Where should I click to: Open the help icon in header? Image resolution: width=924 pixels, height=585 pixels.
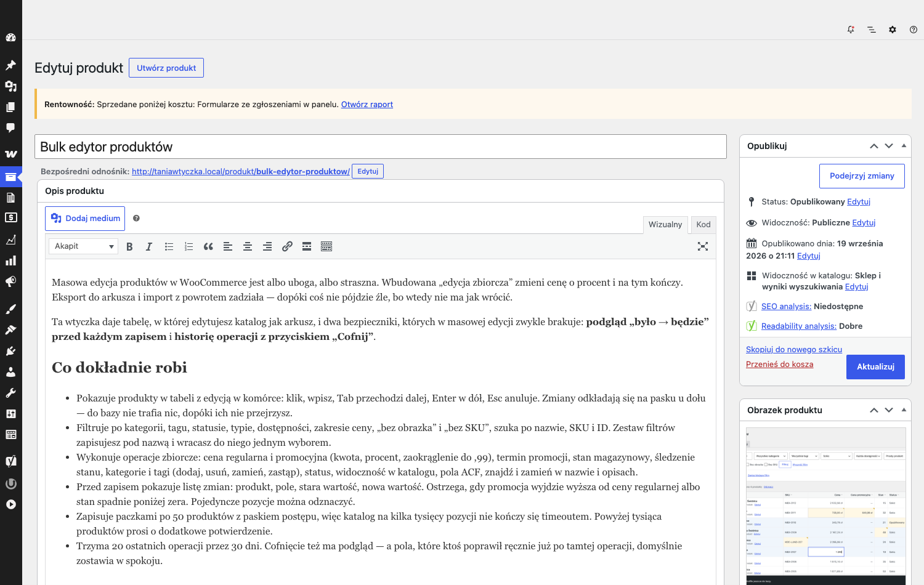(914, 29)
